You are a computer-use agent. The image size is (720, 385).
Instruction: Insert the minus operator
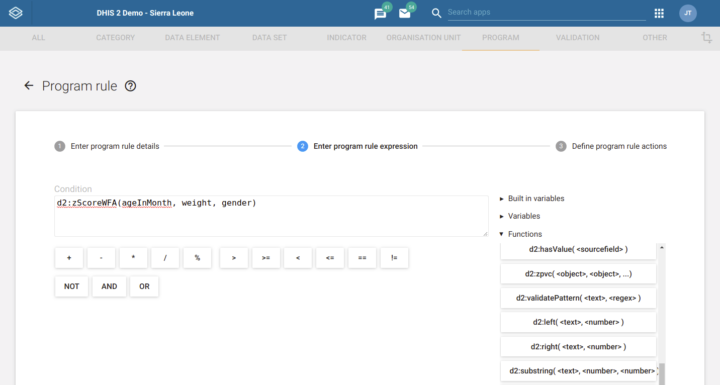(x=101, y=258)
